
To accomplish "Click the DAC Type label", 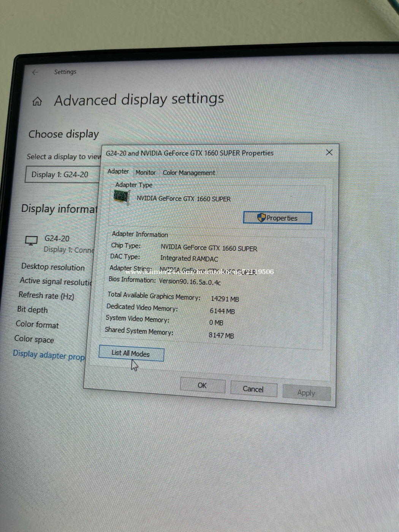I will click(x=125, y=256).
